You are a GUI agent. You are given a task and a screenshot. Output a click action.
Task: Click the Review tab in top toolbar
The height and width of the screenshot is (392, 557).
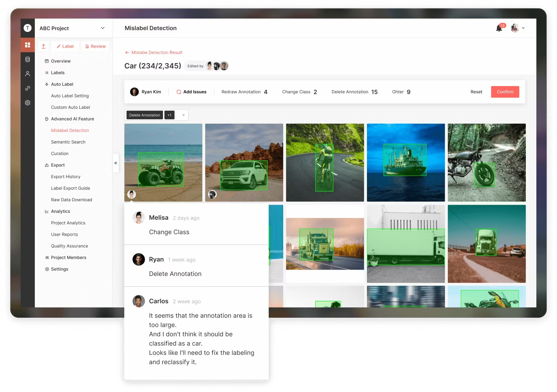(x=95, y=46)
